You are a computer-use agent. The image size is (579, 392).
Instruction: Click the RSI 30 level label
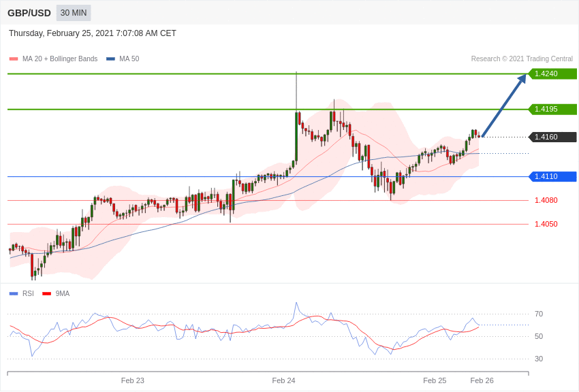point(539,359)
